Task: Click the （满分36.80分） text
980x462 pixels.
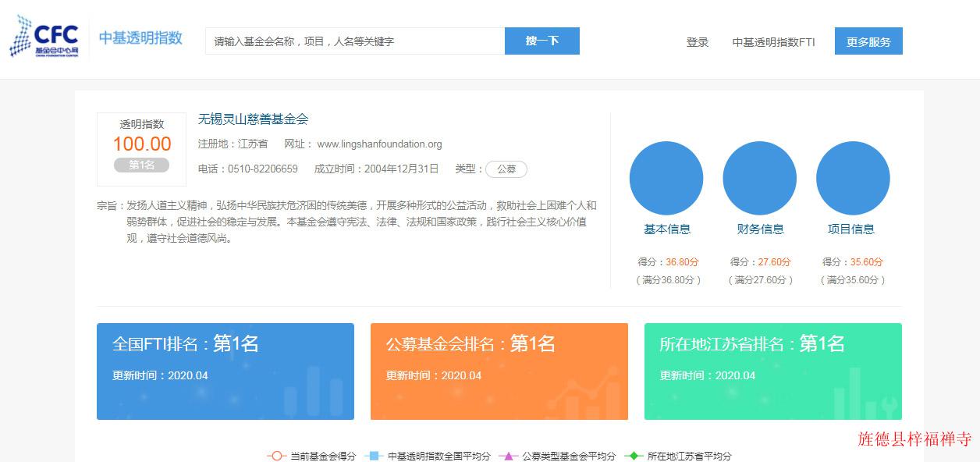Action: [669, 280]
